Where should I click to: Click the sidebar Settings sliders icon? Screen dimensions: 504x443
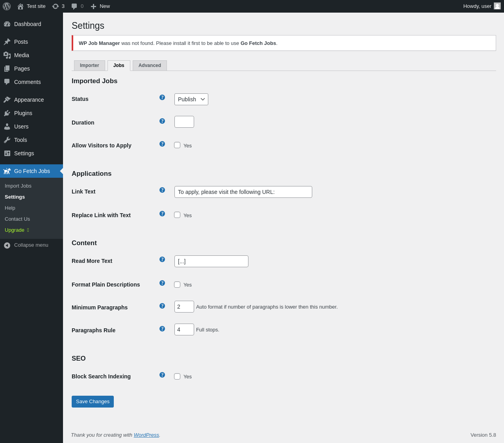pyautogui.click(x=7, y=153)
